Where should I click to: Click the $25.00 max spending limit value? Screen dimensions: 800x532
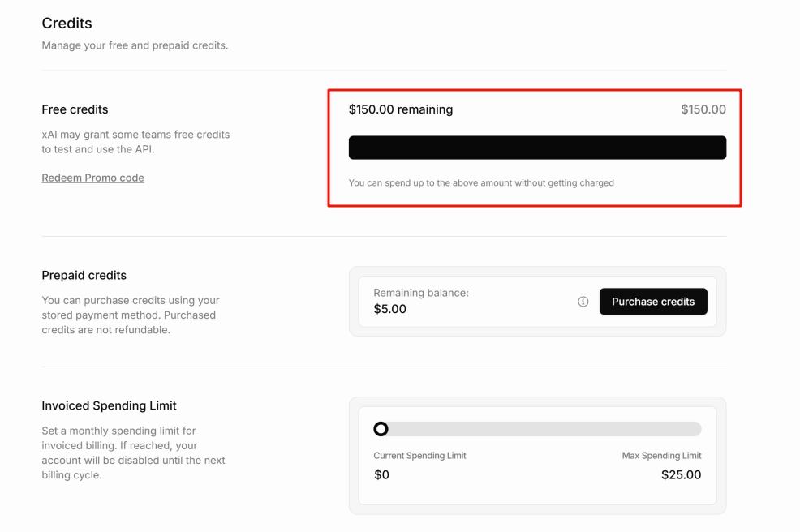pos(681,475)
